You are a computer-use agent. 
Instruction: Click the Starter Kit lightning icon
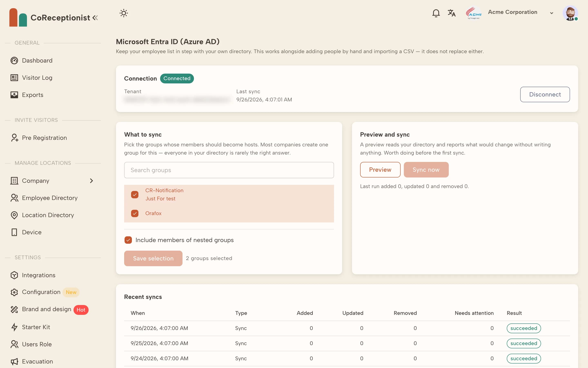point(14,327)
